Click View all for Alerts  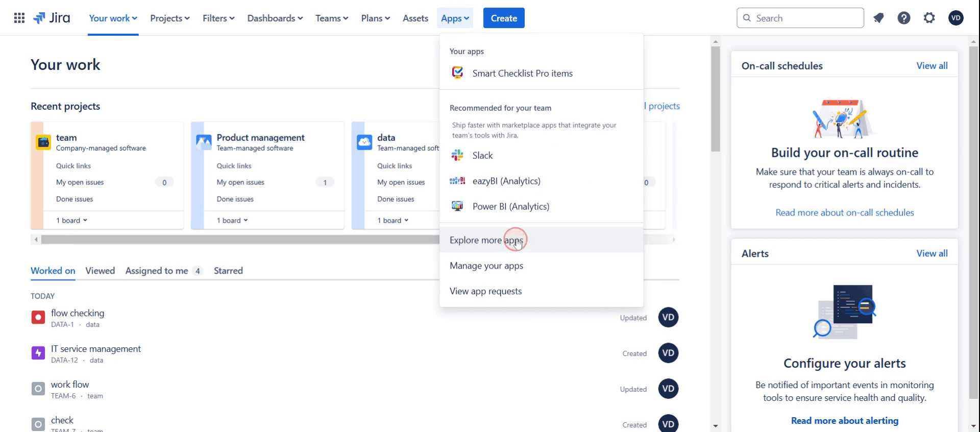(932, 253)
